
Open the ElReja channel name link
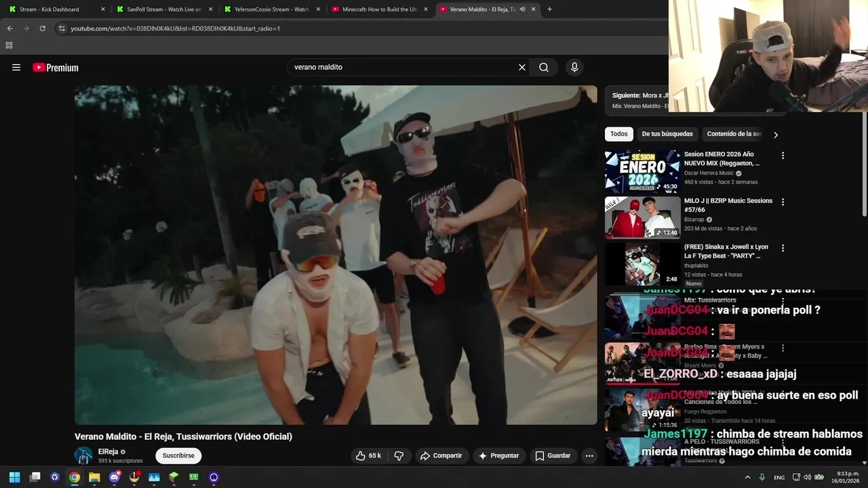coord(108,451)
